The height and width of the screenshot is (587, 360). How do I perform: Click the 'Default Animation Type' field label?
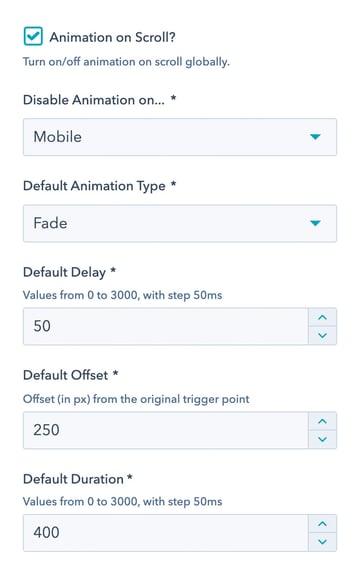pyautogui.click(x=94, y=186)
